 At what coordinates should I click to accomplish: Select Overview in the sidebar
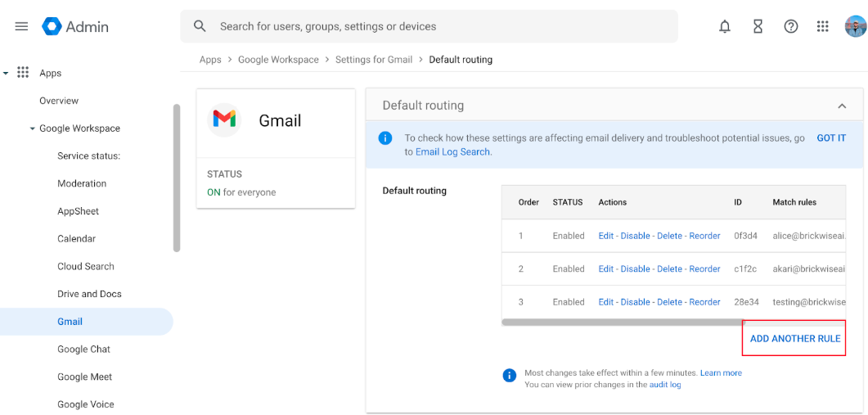click(59, 101)
